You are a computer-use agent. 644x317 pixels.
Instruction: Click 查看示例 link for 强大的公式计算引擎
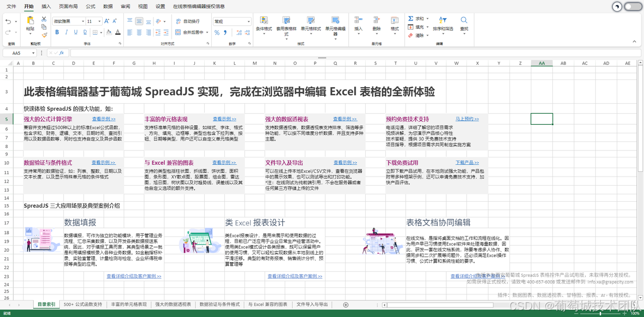point(104,119)
